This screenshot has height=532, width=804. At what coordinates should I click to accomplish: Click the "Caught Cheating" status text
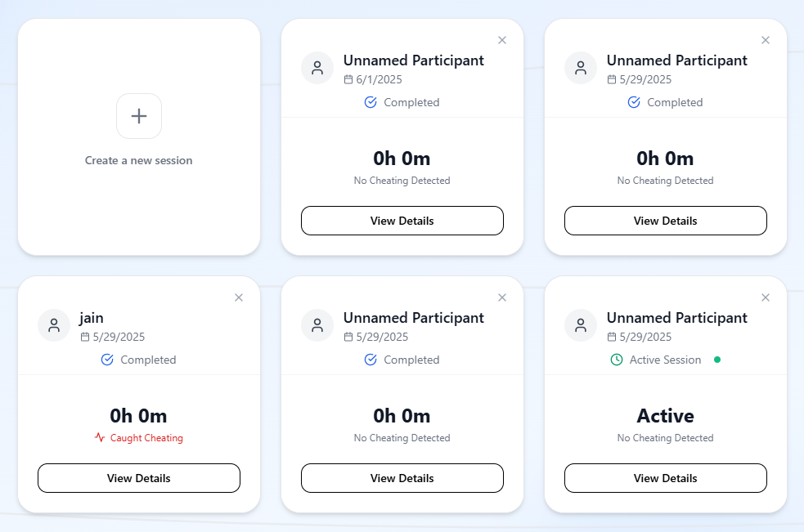(146, 438)
